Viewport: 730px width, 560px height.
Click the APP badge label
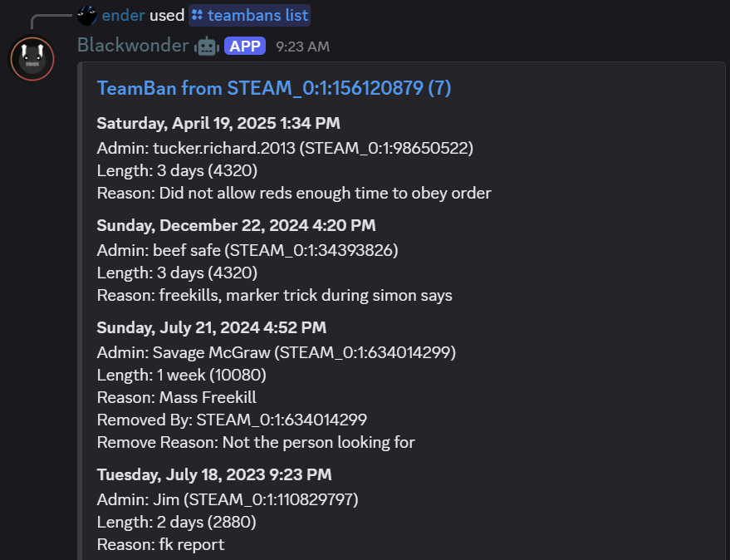245,47
